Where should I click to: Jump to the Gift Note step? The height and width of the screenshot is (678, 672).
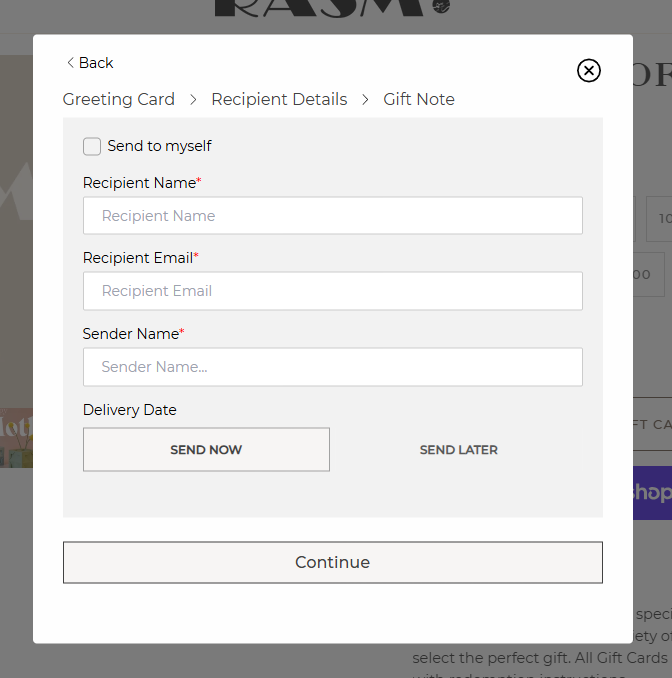click(419, 99)
